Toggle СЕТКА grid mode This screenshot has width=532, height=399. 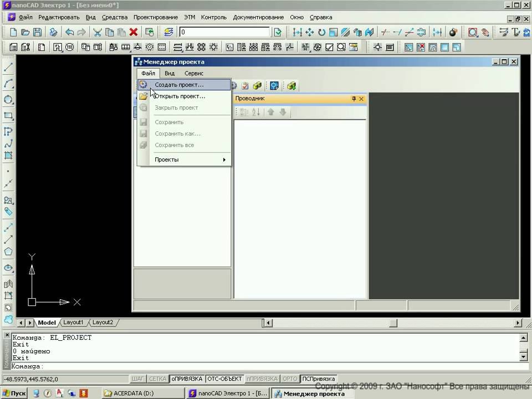[158, 378]
